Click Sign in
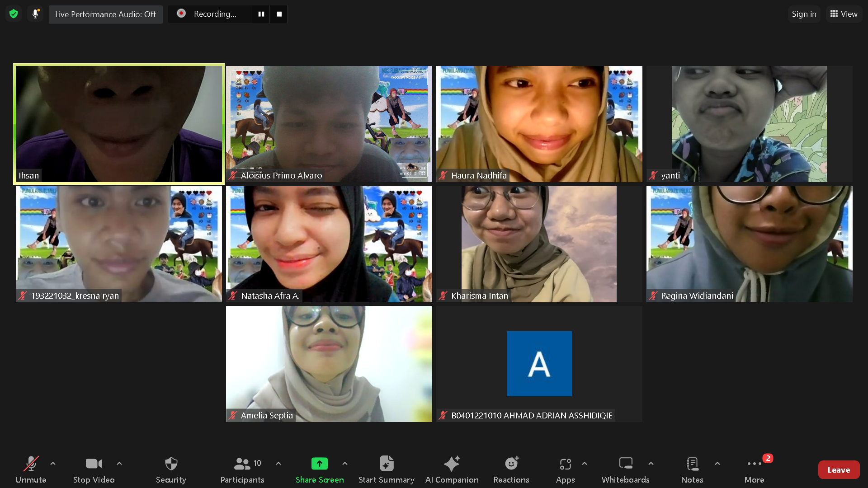868x488 pixels. tap(804, 14)
